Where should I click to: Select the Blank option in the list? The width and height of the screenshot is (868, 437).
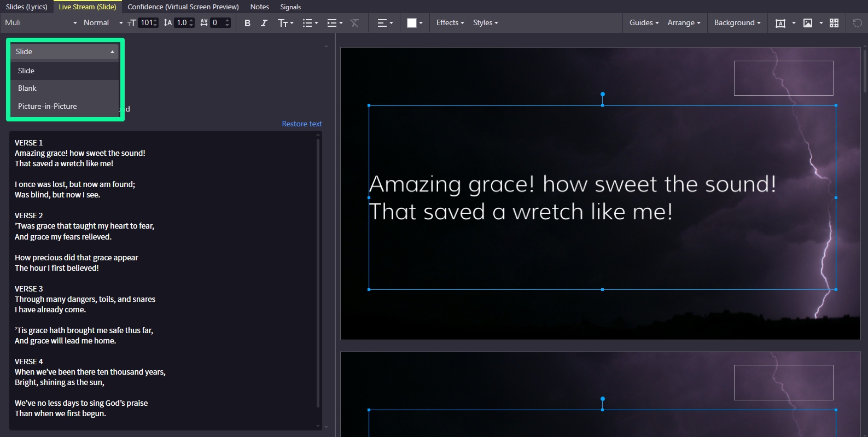point(65,88)
